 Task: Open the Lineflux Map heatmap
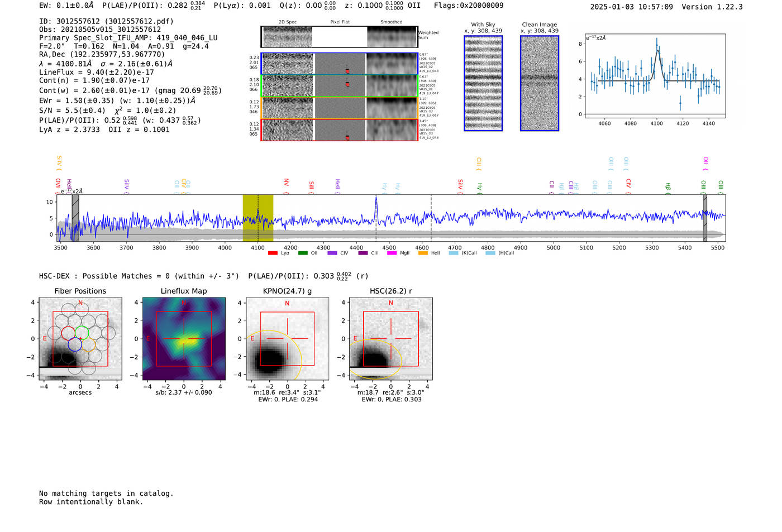coord(184,339)
